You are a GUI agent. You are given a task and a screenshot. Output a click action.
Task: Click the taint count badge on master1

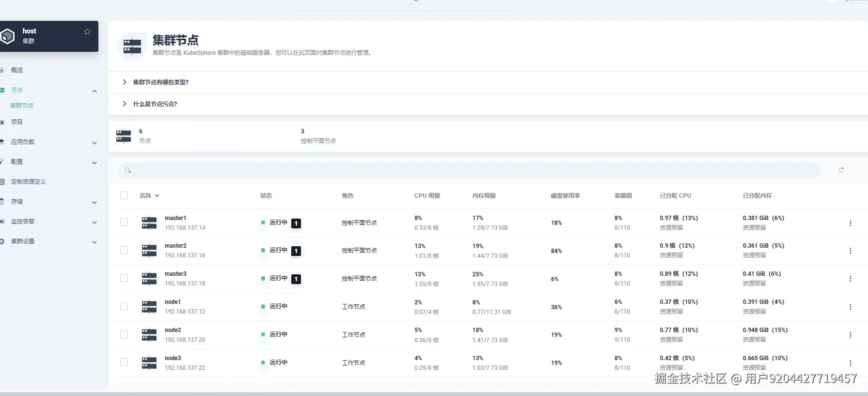(x=296, y=223)
